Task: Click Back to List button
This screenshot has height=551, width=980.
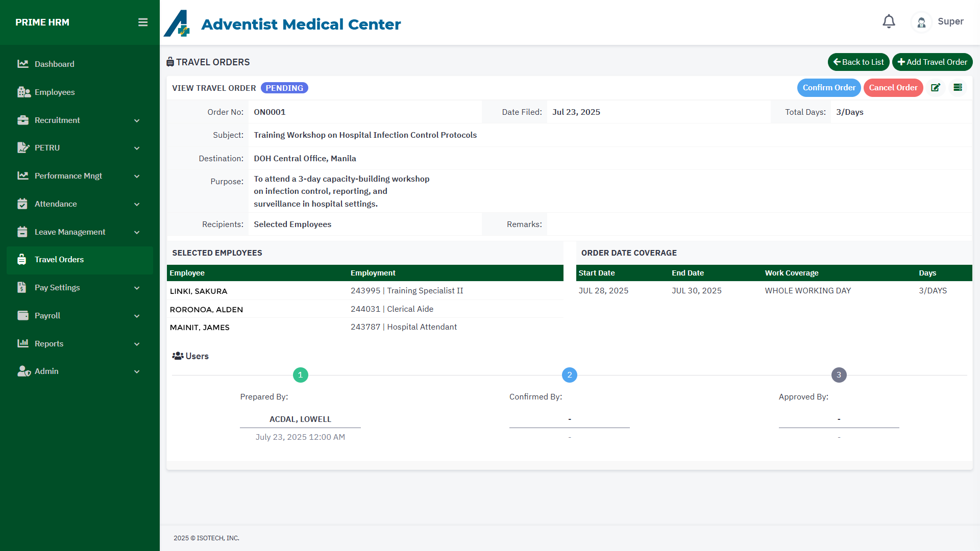Action: pos(858,62)
